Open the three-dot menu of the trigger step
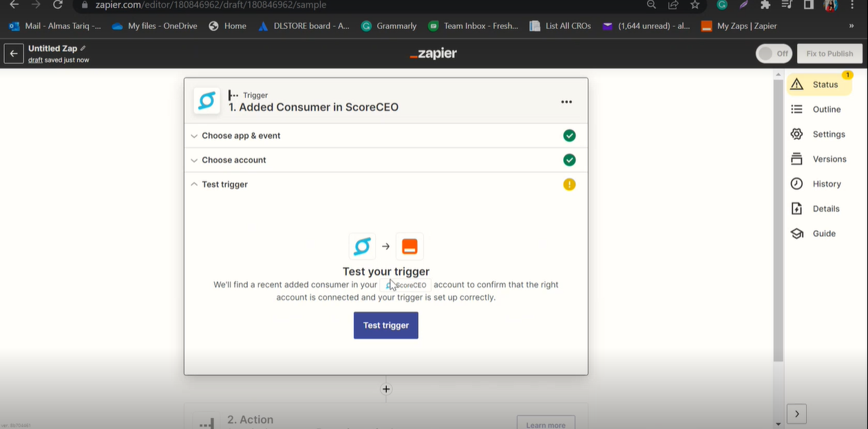Viewport: 868px width, 429px height. click(x=567, y=102)
